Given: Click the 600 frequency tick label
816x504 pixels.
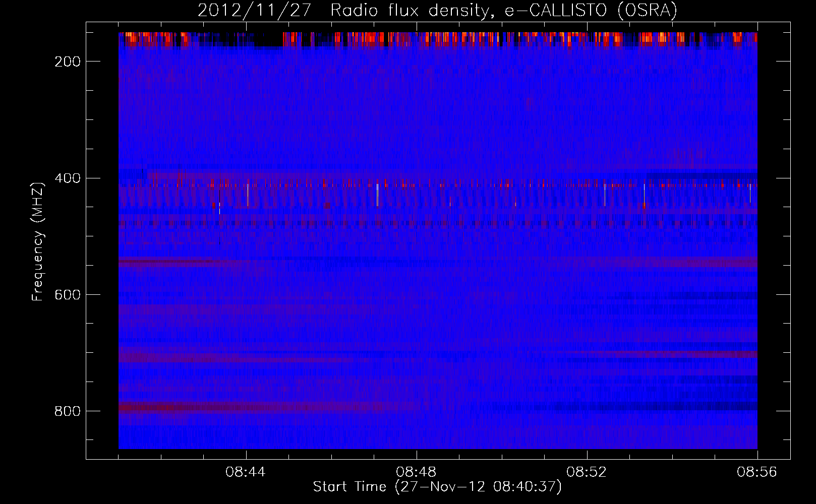Looking at the screenshot, I should coord(67,295).
